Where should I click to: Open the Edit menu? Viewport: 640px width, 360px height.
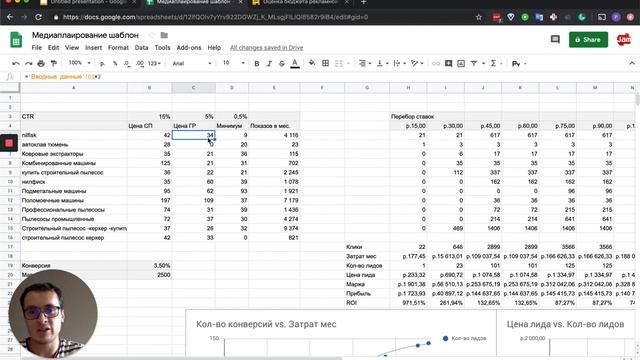click(x=53, y=48)
